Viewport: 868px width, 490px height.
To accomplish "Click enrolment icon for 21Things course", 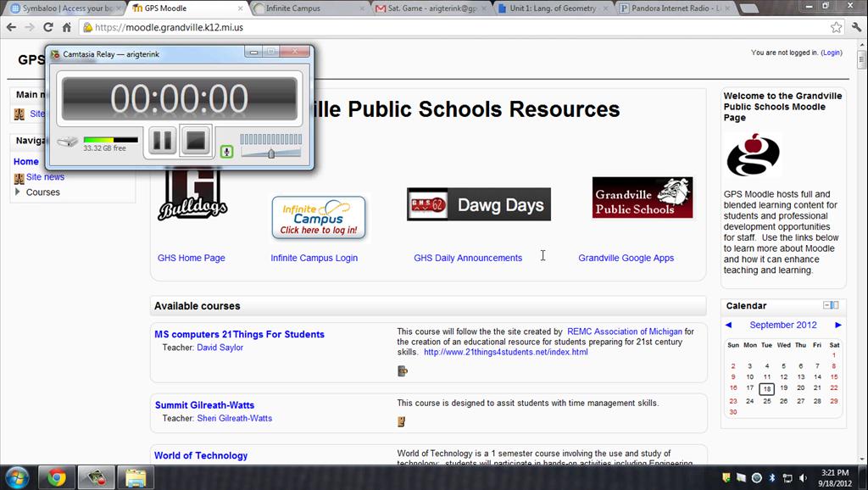I will (403, 371).
